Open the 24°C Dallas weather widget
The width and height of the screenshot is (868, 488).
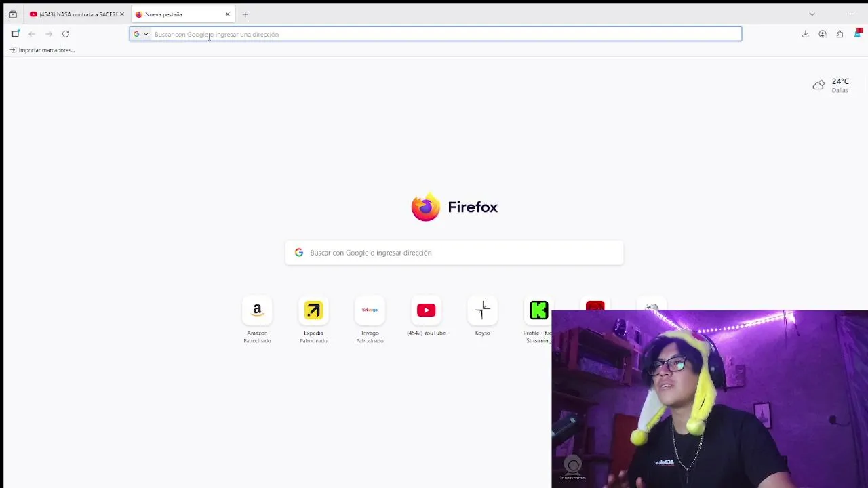[x=831, y=85]
